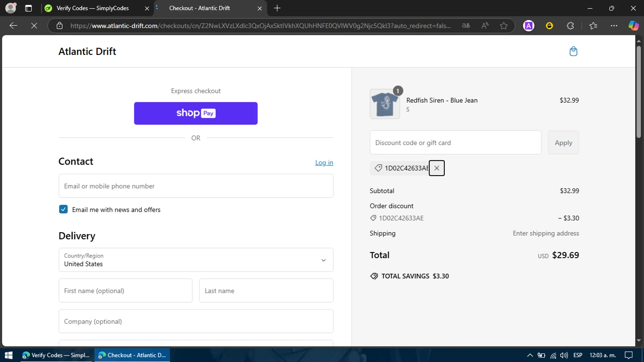This screenshot has width=644, height=362.
Task: Open Verify Codes taskbar window button
Action: coord(56,355)
